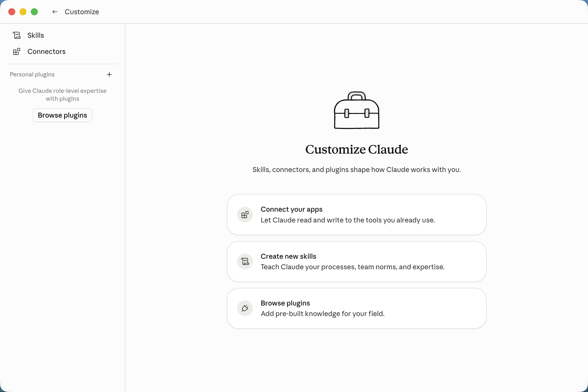Click 'Skills, connectors, and plugins shape' subtitle
This screenshot has width=588, height=392.
(357, 170)
